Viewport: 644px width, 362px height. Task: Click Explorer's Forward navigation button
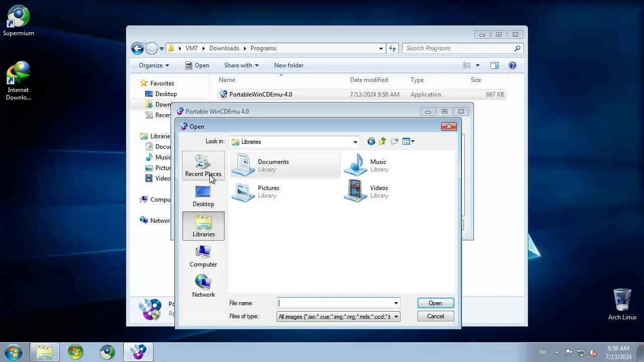(151, 48)
